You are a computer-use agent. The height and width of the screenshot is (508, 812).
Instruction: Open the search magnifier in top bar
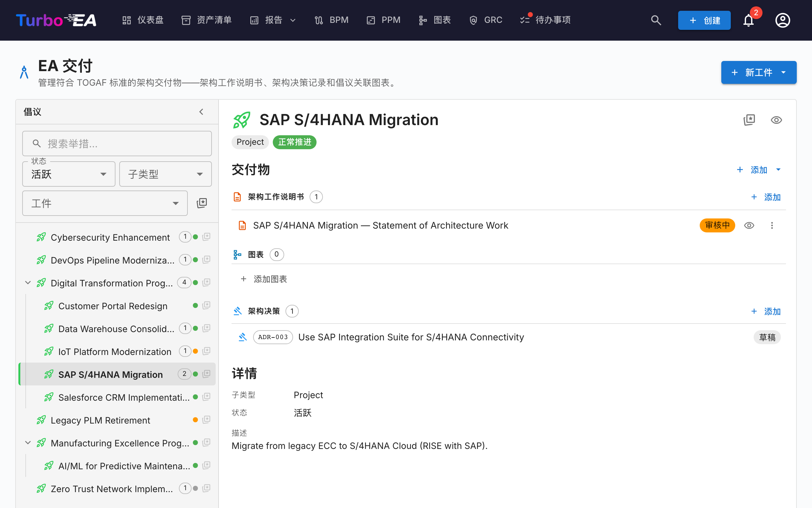656,20
